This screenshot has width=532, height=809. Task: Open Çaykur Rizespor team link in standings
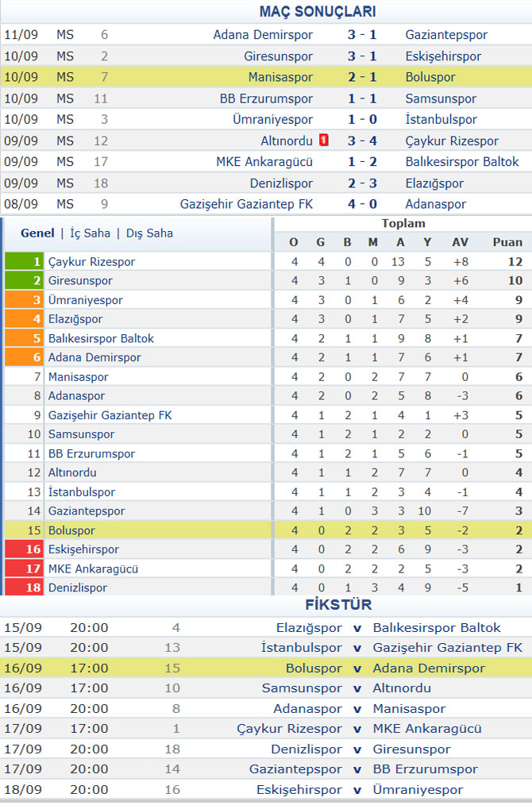click(x=92, y=261)
